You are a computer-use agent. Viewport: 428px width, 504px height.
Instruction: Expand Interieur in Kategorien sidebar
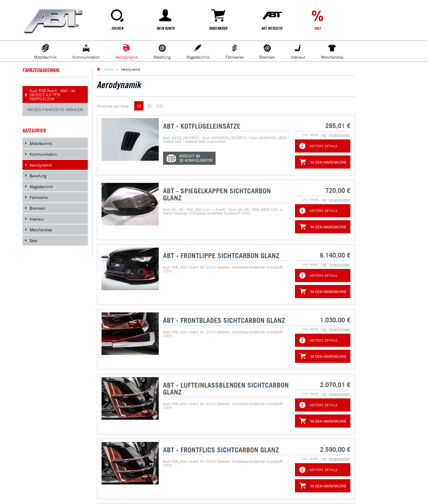point(55,219)
